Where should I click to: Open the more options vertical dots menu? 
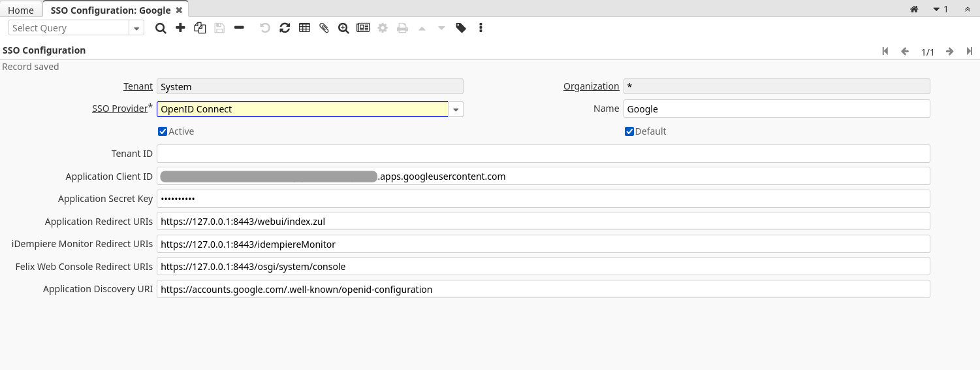(x=481, y=28)
